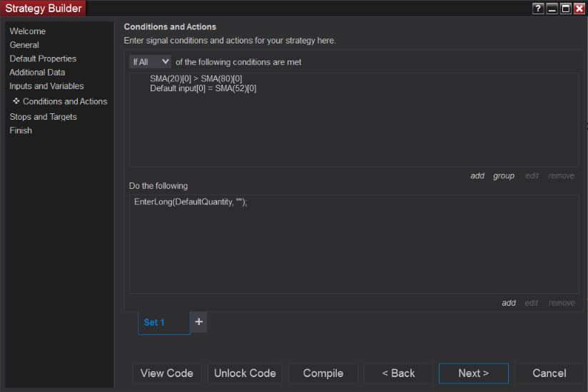Select the SMA(20) > SMA(80) condition
Image resolution: width=588 pixels, height=392 pixels.
[x=196, y=78]
